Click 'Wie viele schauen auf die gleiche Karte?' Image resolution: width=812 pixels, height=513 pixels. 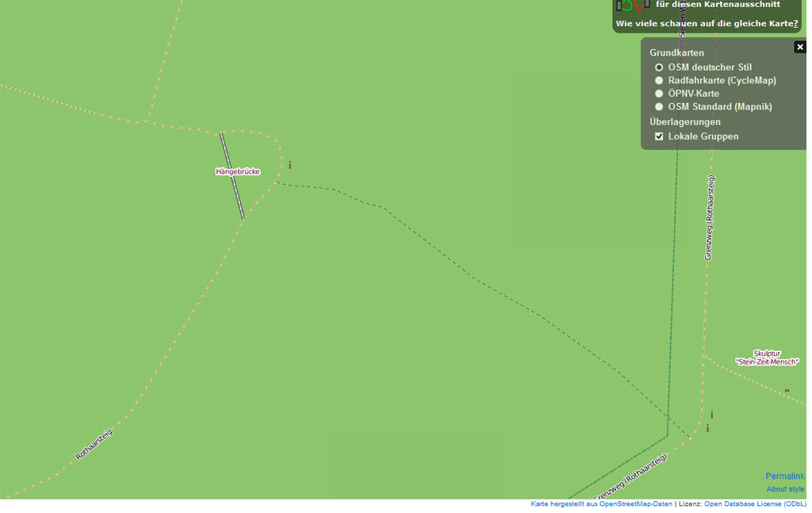coord(706,24)
